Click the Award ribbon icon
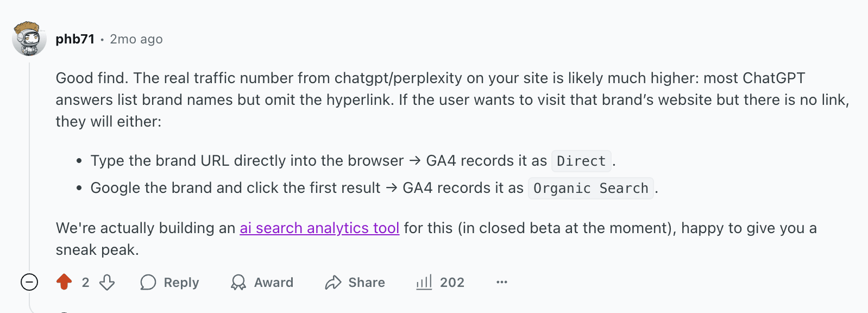This screenshot has height=313, width=868. [x=238, y=283]
